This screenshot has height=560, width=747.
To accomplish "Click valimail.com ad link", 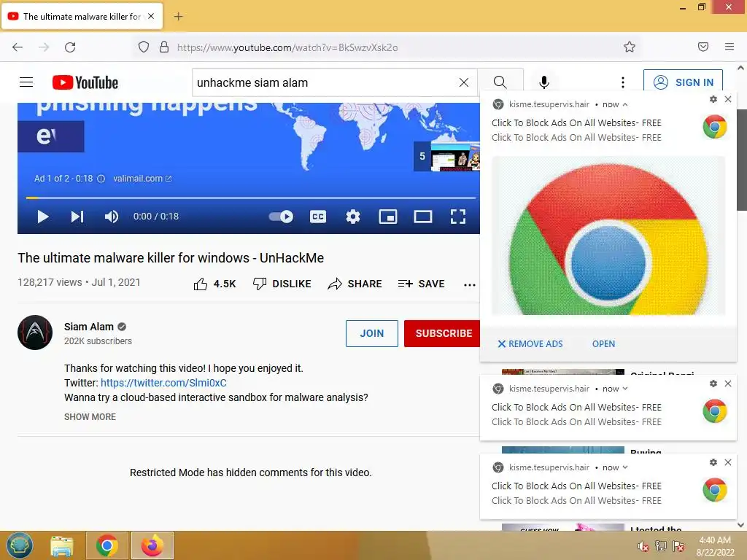I will pyautogui.click(x=142, y=179).
